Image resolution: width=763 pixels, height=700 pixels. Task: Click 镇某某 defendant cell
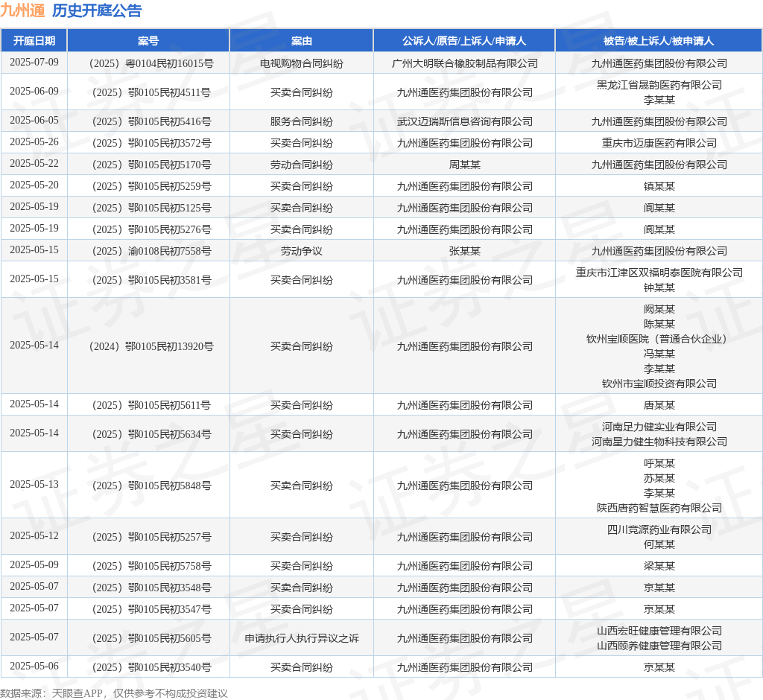(659, 186)
